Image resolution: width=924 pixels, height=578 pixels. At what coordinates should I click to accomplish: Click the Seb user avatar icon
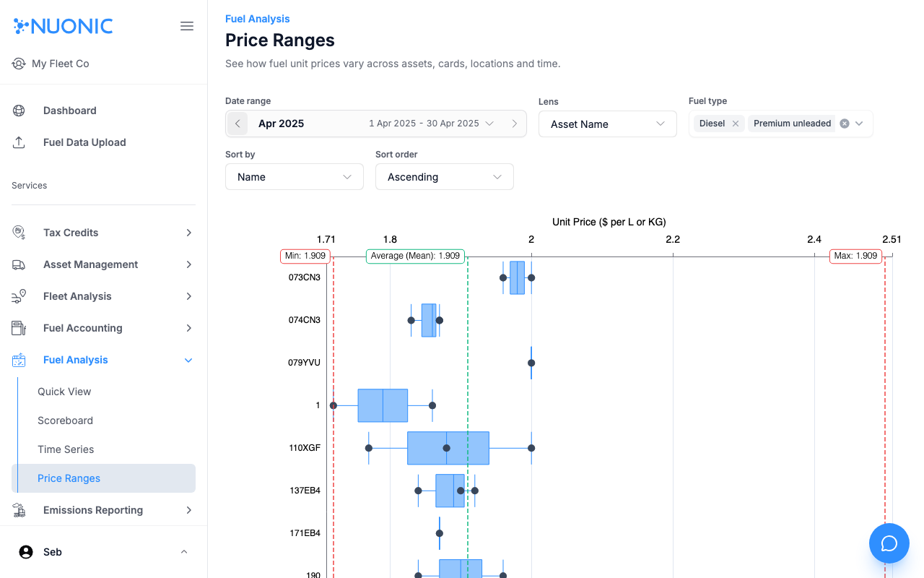tap(26, 552)
